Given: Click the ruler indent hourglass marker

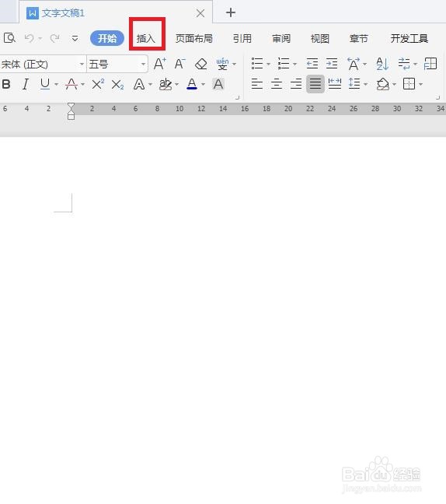Looking at the screenshot, I should coord(71,111).
